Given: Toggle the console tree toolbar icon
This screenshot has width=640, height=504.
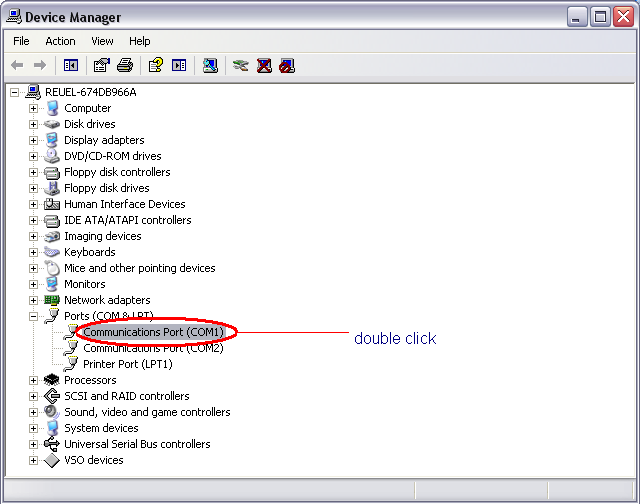Looking at the screenshot, I should pyautogui.click(x=71, y=65).
